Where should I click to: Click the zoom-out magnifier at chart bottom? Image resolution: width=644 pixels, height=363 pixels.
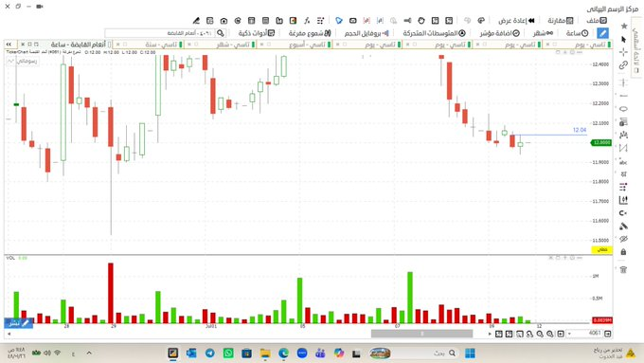click(x=540, y=334)
